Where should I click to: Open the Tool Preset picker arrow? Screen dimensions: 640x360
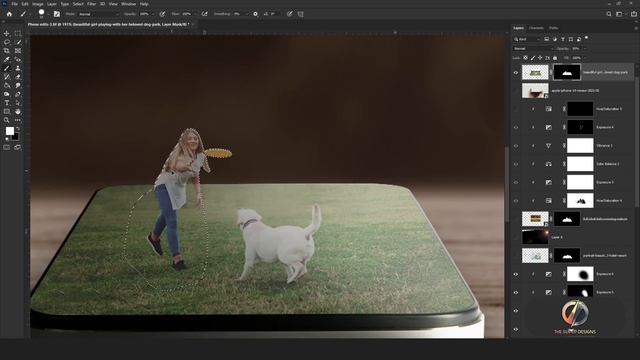[30, 14]
